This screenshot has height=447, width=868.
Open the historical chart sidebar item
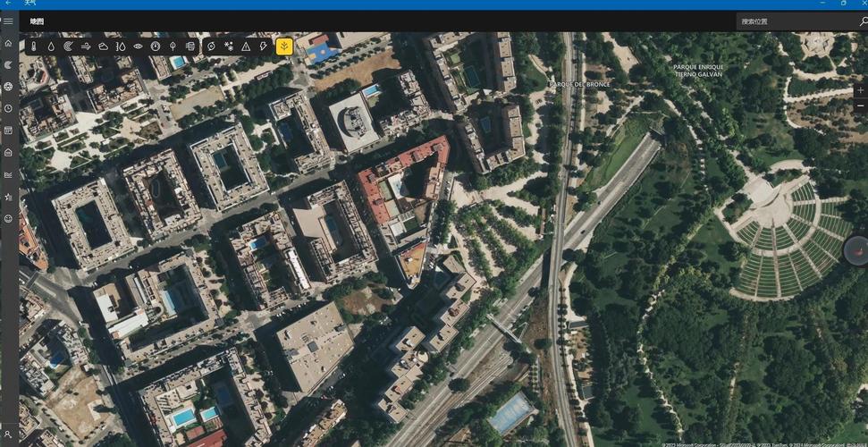(8, 174)
